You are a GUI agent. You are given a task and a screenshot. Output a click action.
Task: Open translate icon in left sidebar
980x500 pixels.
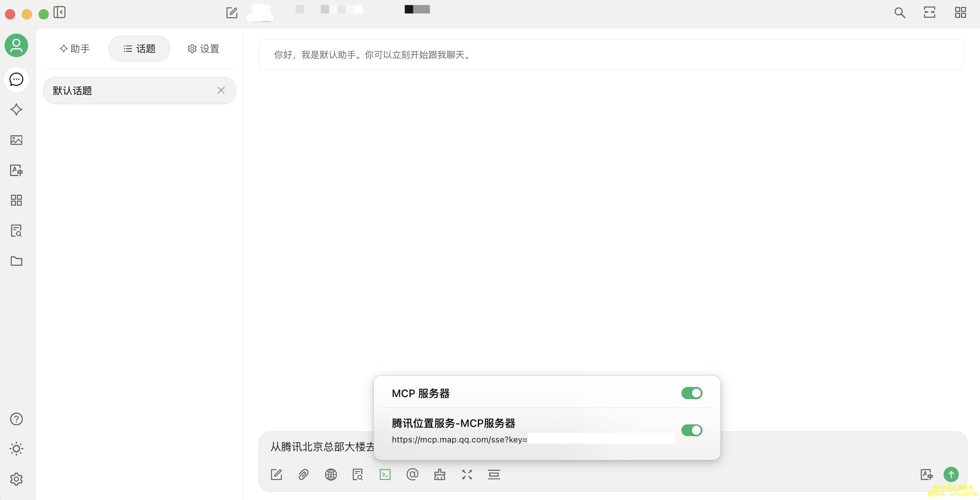16,170
